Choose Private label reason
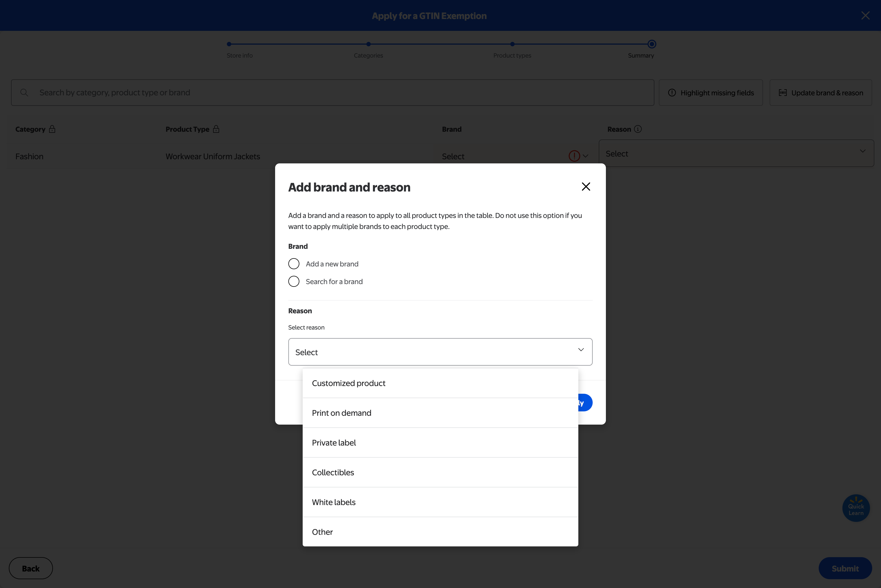 click(x=440, y=443)
